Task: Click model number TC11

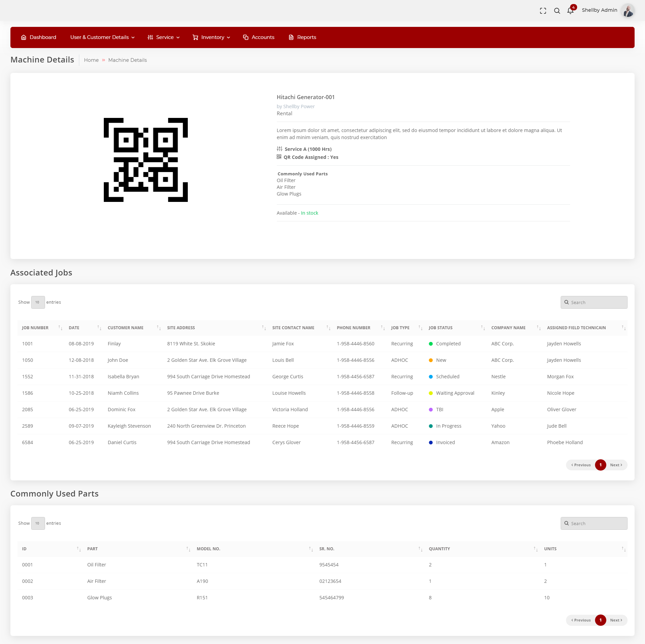Action: pyautogui.click(x=202, y=565)
